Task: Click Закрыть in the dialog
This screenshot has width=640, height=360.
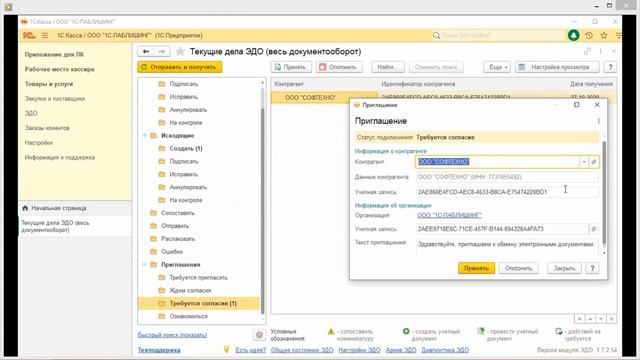Action: coord(564,268)
